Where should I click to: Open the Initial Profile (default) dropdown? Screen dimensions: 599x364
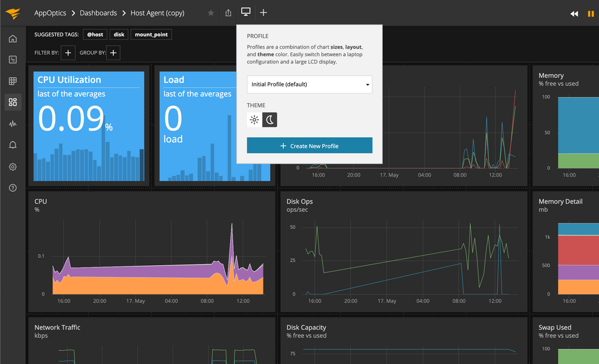(x=309, y=84)
